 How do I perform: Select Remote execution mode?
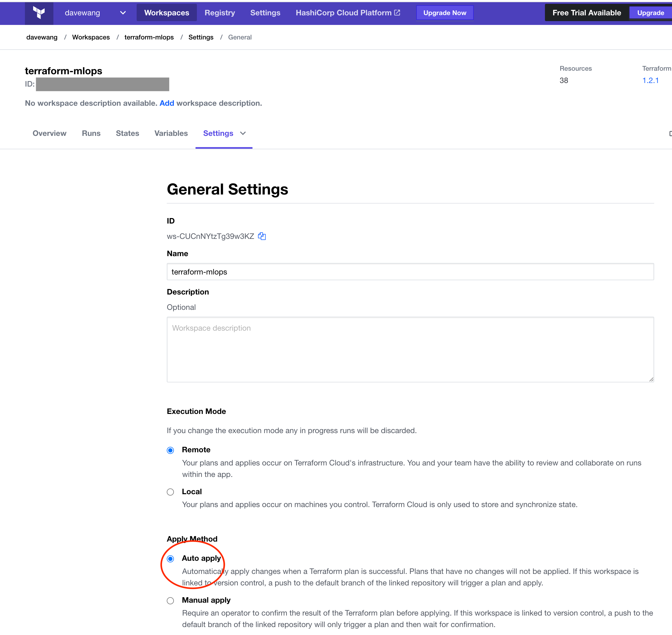[x=171, y=450]
